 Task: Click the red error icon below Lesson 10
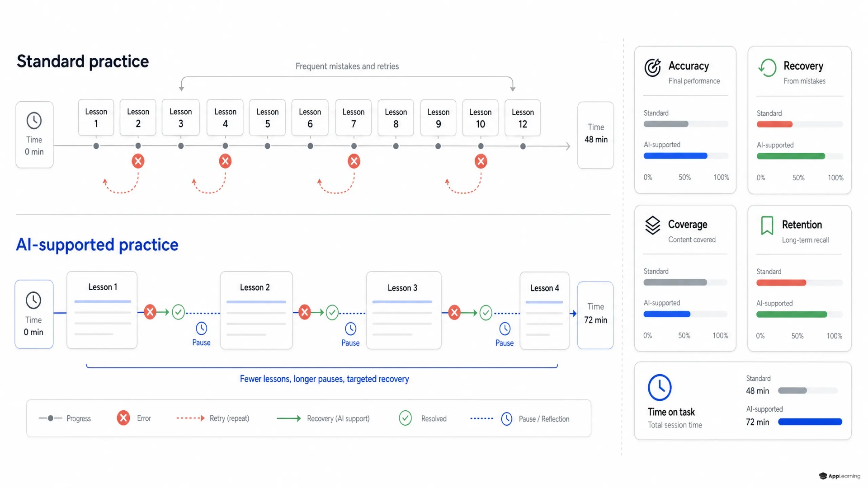click(x=481, y=161)
